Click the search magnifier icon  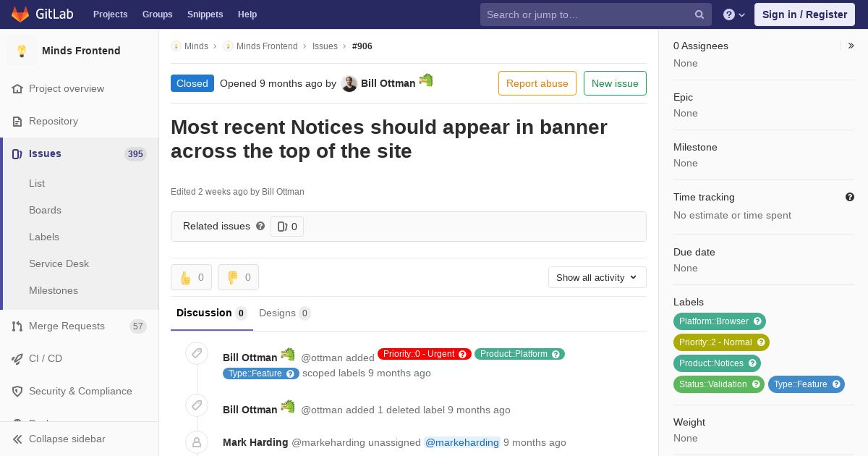(x=699, y=14)
